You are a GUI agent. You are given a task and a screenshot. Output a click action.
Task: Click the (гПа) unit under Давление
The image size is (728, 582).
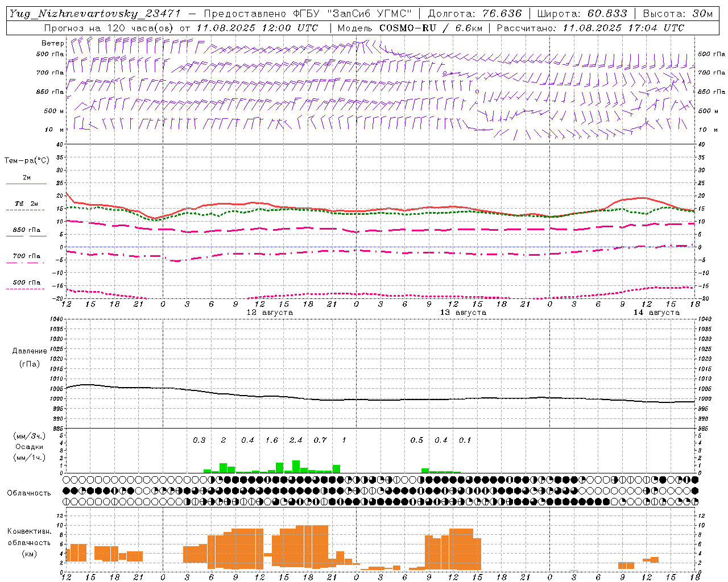(x=29, y=364)
